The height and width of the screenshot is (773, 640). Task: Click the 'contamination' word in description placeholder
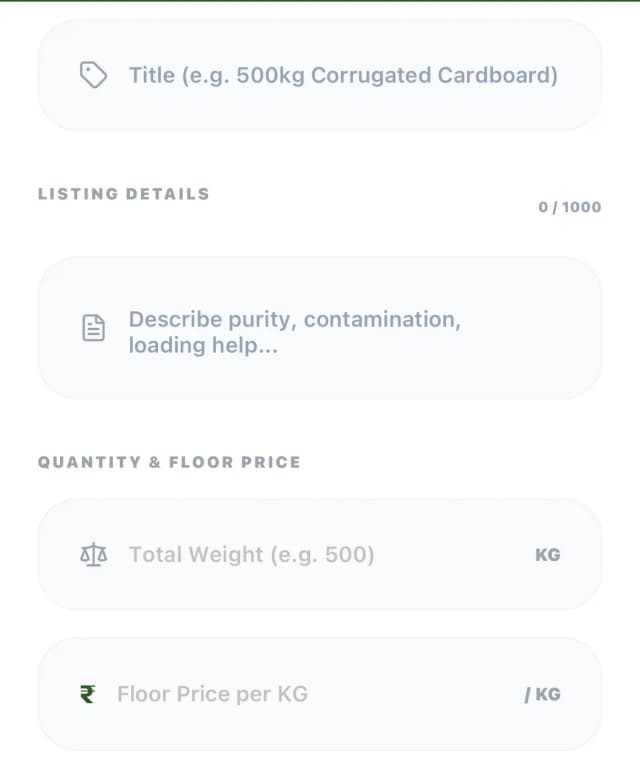(x=381, y=319)
